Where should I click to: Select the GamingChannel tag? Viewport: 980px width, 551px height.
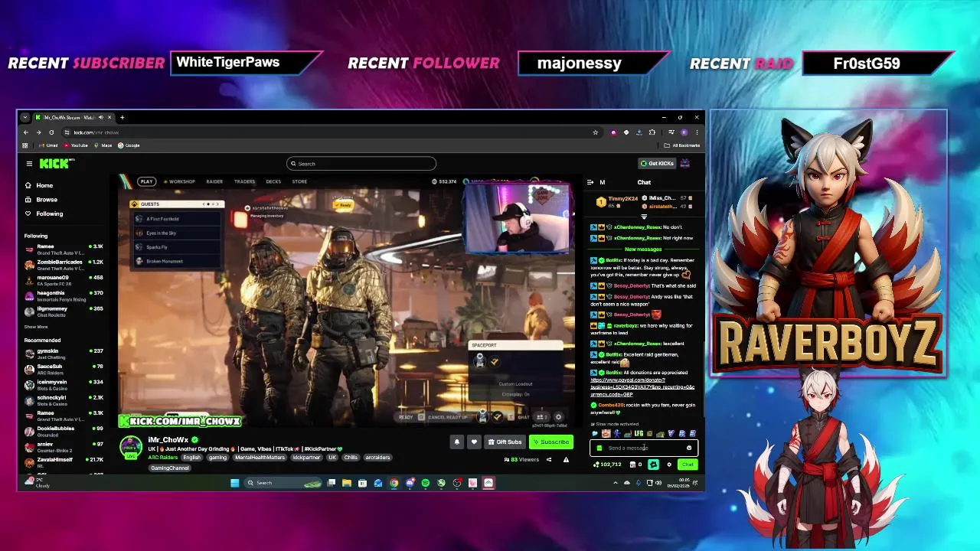point(169,468)
